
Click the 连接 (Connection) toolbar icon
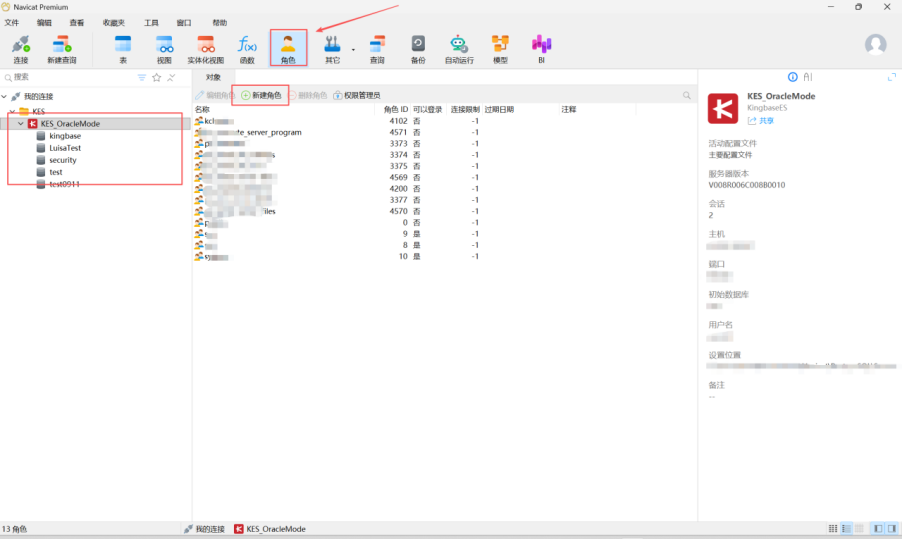tap(20, 47)
